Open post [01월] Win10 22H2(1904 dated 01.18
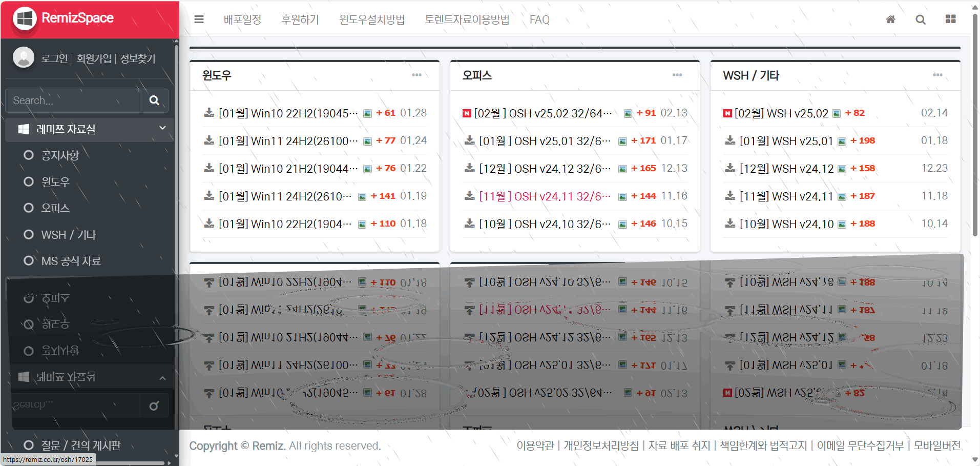Screen dimensions: 980x466 coord(285,224)
